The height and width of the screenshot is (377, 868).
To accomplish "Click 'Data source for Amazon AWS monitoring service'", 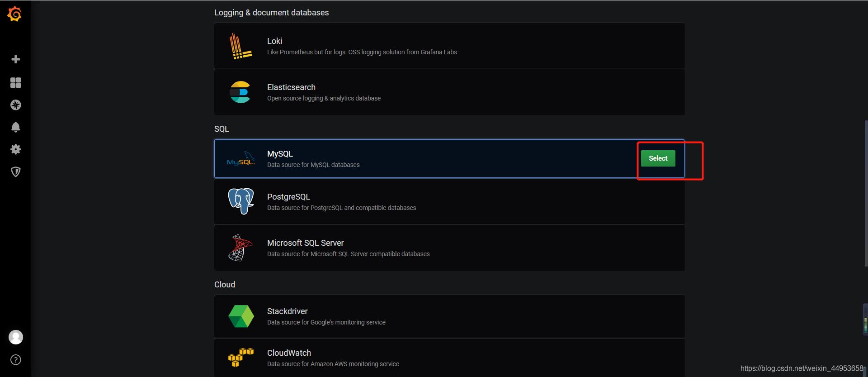I will [333, 364].
